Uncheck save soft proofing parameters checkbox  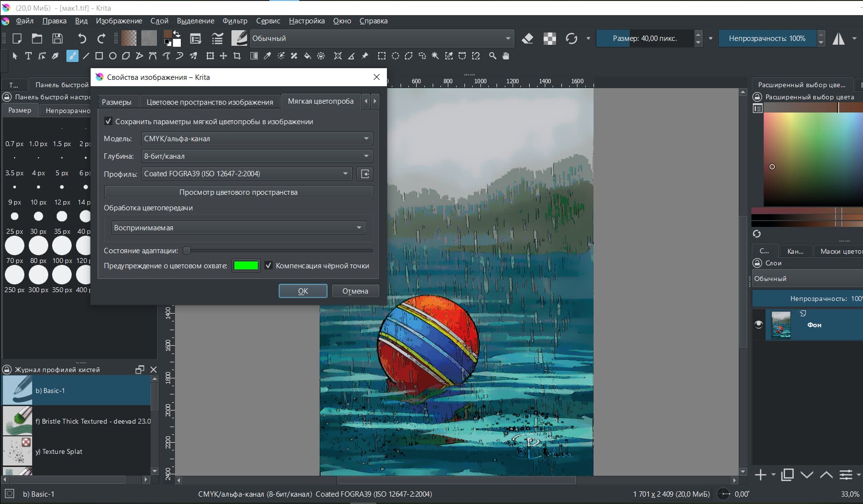(x=109, y=121)
